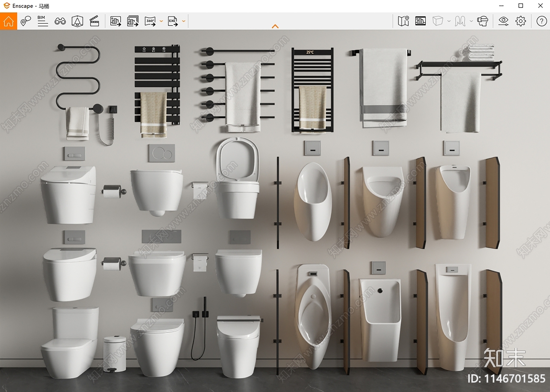The image size is (550, 392).
Task: Open the Help question mark
Action: [542, 21]
